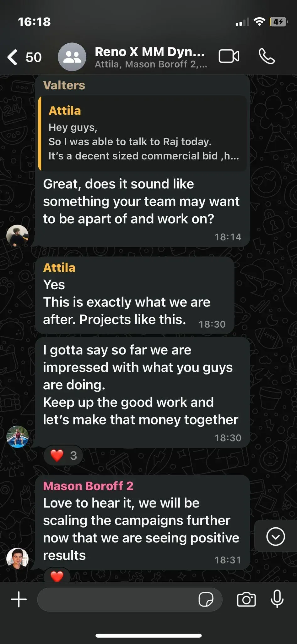Tap the Attila sender name above 'Yes'
The image size is (297, 644).
pos(59,268)
